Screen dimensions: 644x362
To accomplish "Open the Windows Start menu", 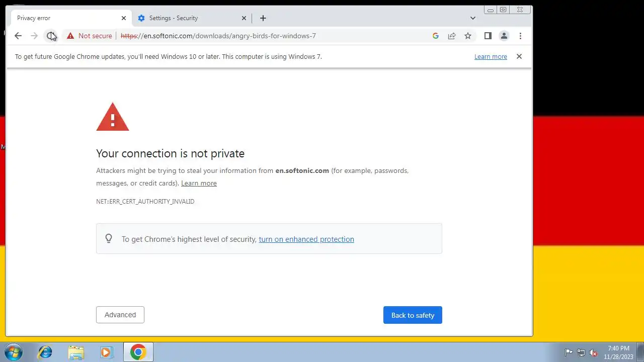I will 13,352.
